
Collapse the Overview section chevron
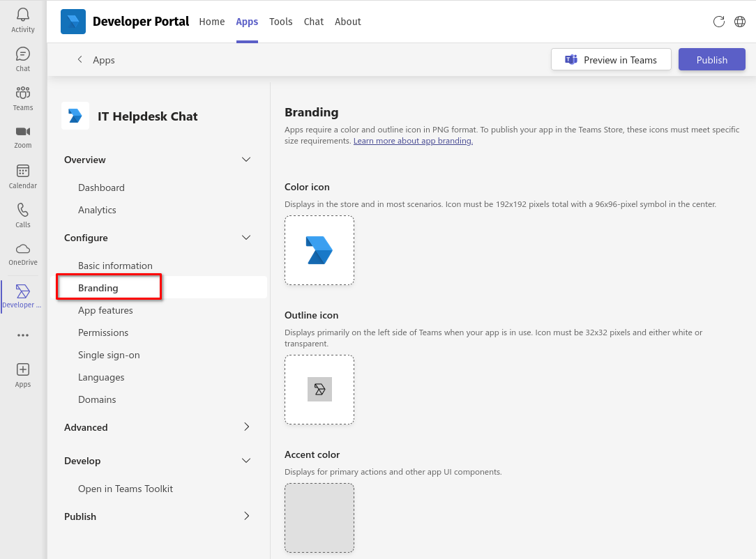(x=246, y=160)
